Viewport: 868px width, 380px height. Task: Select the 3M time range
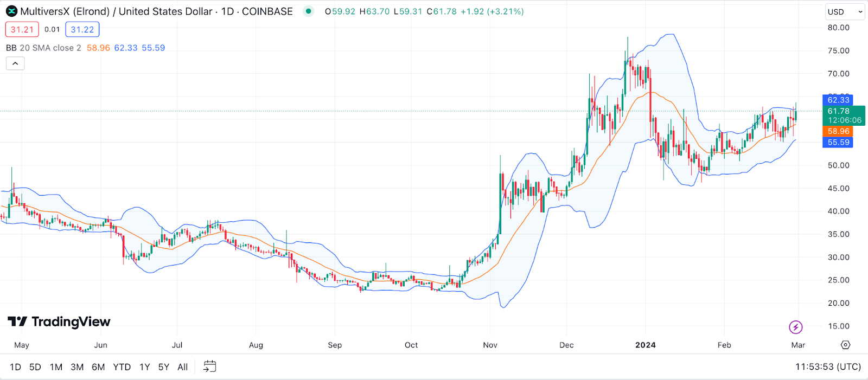tap(77, 367)
